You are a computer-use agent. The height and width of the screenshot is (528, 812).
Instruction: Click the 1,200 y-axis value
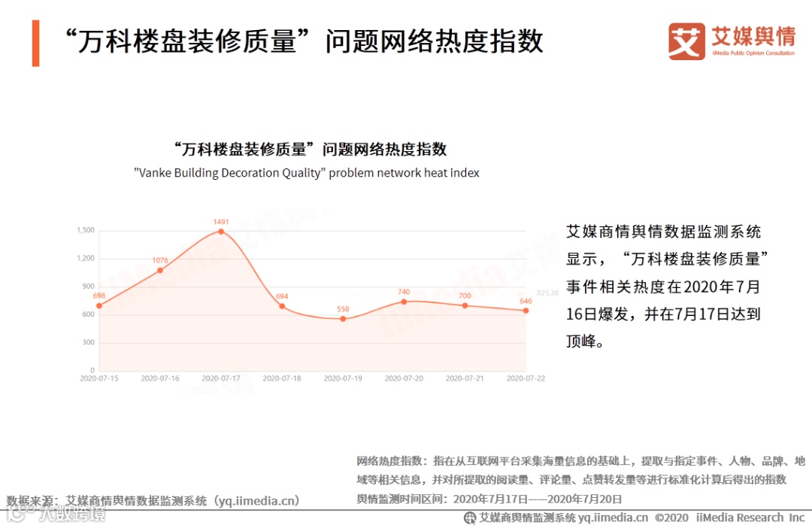coord(86,258)
